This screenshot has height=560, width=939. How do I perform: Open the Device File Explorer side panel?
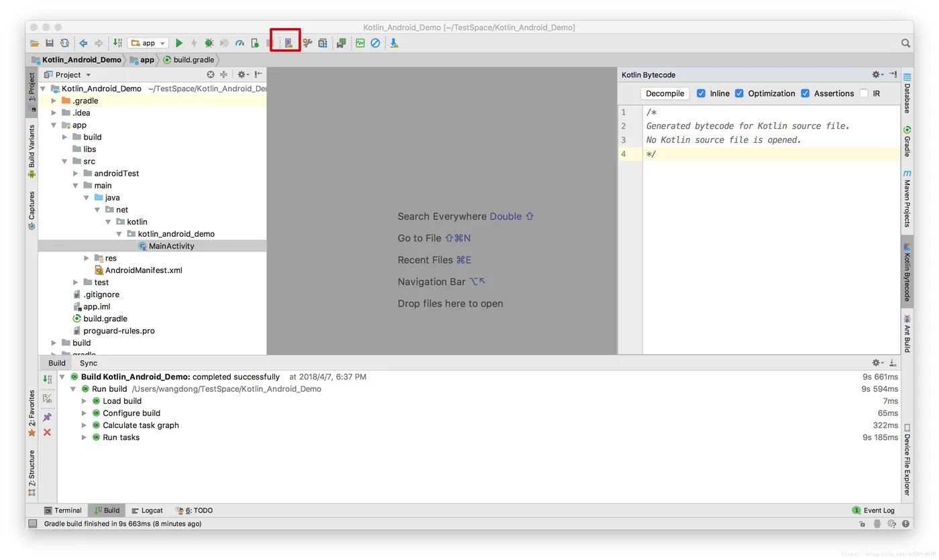click(x=907, y=460)
